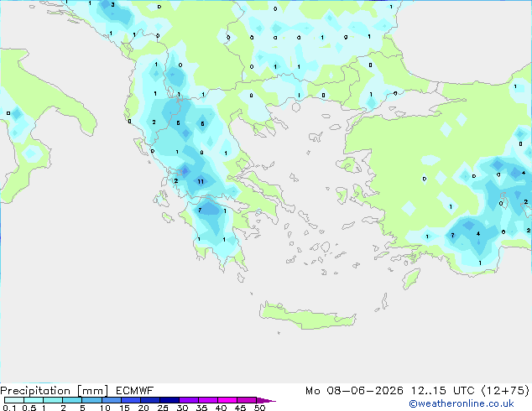Click the '(12+75)' forecast offset text
This screenshot has width=532, height=411.
coord(505,391)
